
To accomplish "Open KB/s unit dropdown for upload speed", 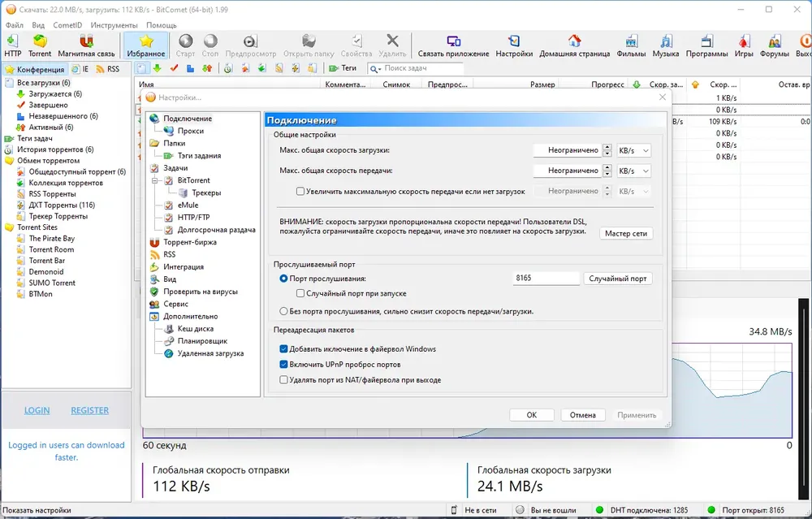I will [633, 171].
